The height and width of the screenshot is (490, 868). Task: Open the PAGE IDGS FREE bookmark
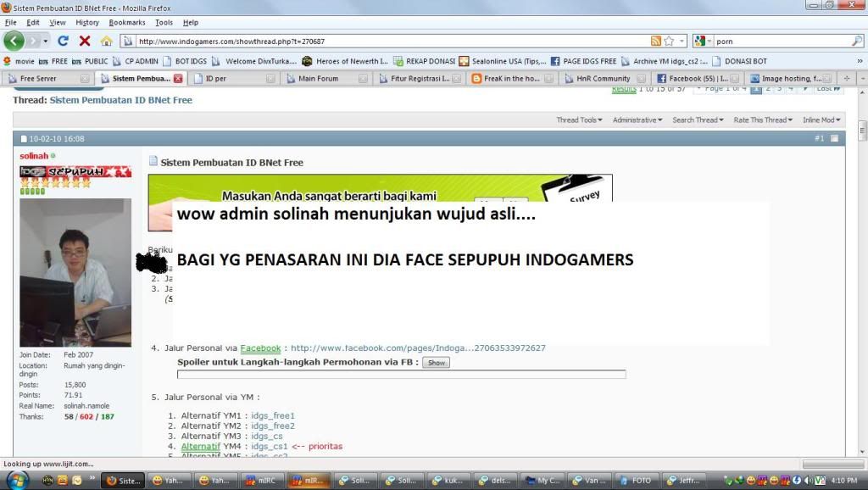point(583,61)
